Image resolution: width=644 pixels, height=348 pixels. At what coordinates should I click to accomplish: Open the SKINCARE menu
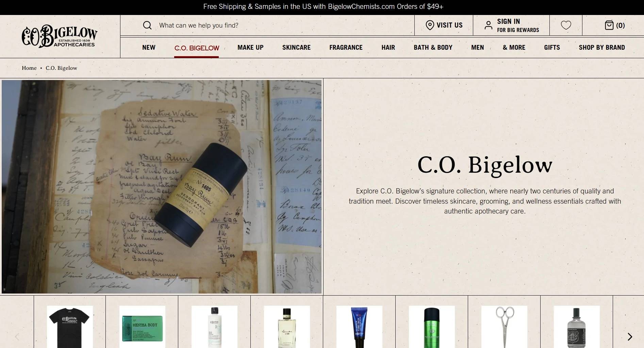point(296,48)
